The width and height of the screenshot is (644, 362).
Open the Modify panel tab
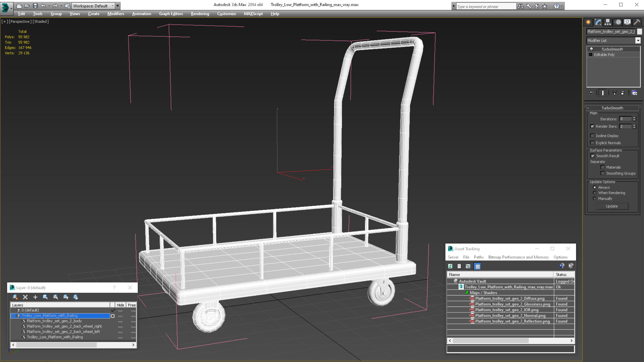pos(598,22)
